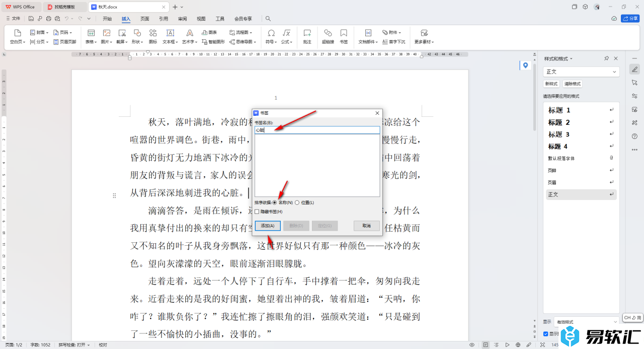The image size is (644, 349).
Task: Open the Picture insert tool
Action: click(106, 36)
